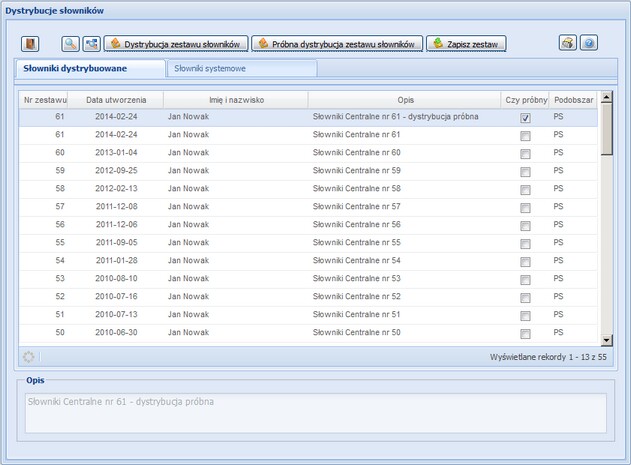The width and height of the screenshot is (631, 465).
Task: Sort by Data utworzenia column header
Action: coord(116,100)
